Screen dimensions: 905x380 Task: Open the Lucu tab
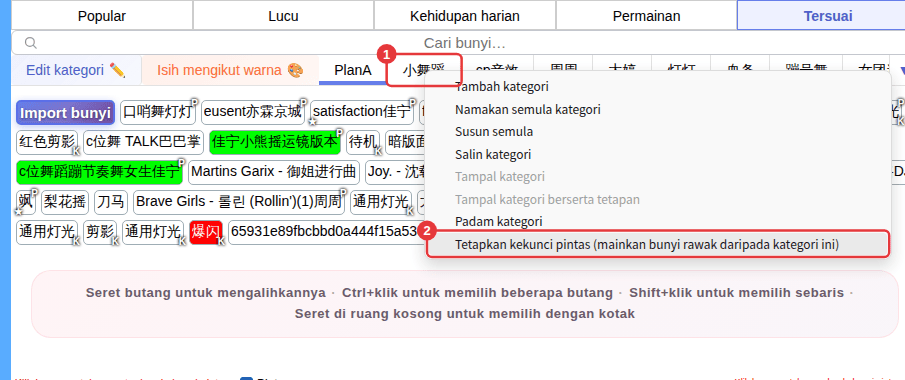point(283,16)
